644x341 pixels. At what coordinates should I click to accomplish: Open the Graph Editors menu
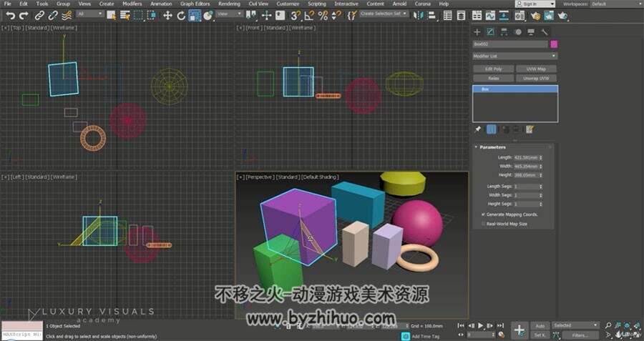(195, 4)
